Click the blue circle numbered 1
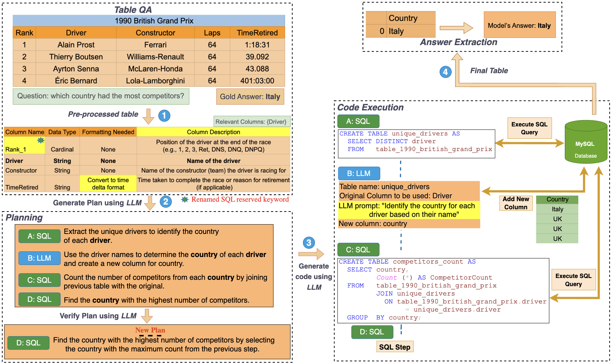The width and height of the screenshot is (612, 364). coord(164,116)
